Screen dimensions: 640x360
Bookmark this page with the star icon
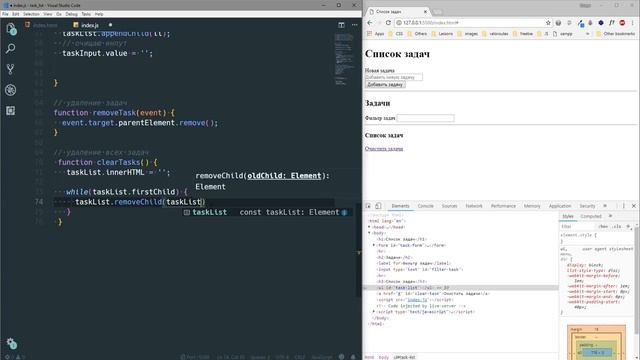click(x=548, y=23)
